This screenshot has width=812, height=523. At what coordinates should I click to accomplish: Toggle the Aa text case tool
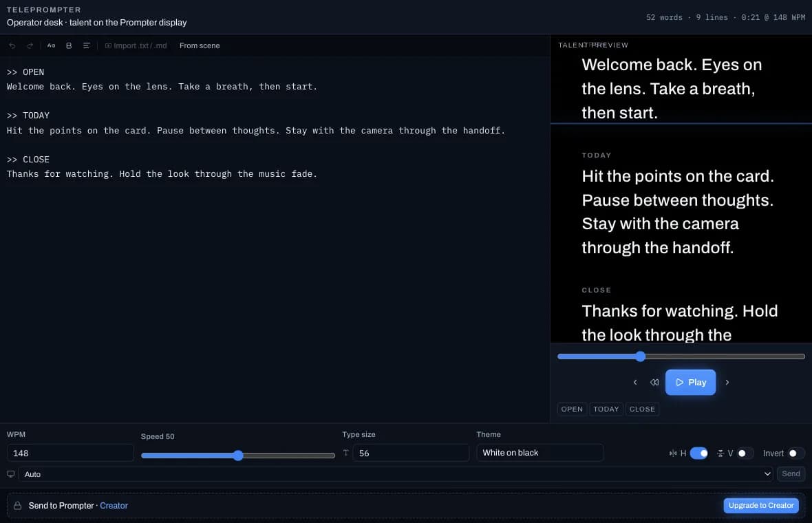pyautogui.click(x=51, y=45)
